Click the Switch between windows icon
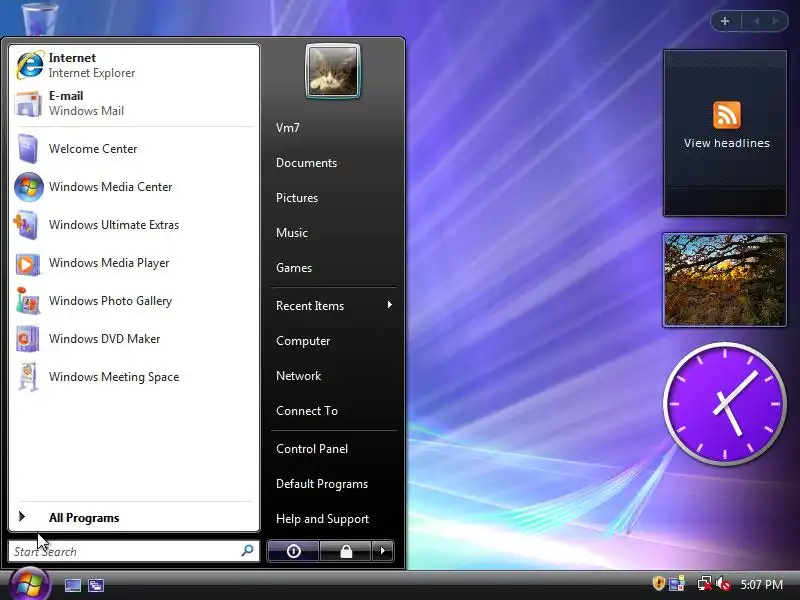Image resolution: width=800 pixels, height=600 pixels. [95, 585]
